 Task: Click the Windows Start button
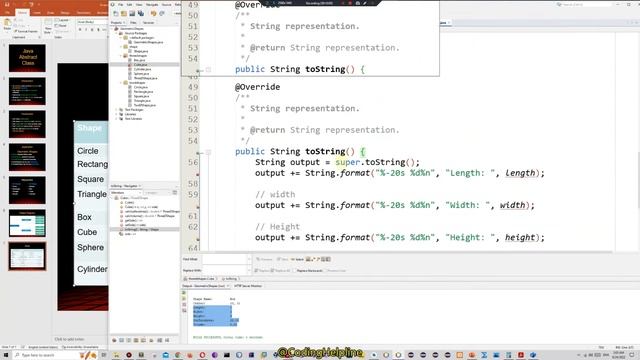[x=6, y=355]
